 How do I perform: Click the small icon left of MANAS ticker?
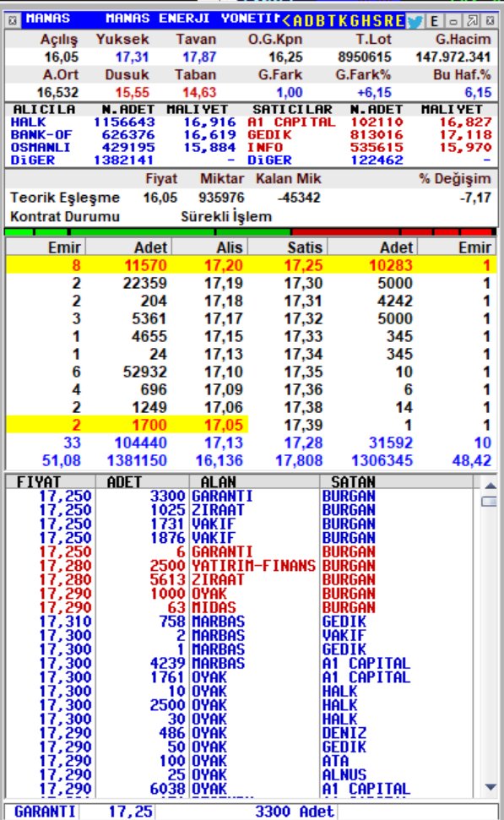[13, 20]
